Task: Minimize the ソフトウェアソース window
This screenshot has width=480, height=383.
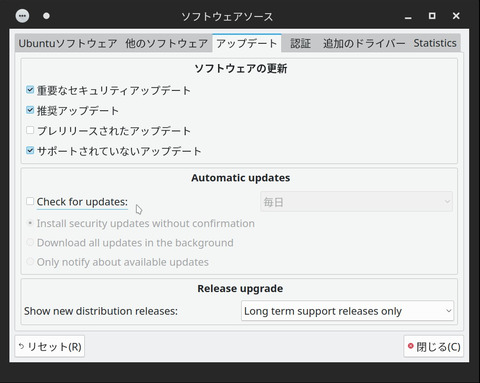Action: (408, 17)
